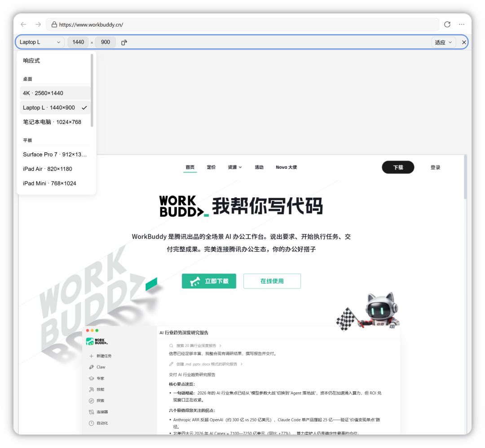Click the 探索 compass icon
This screenshot has width=485, height=448.
(x=91, y=401)
